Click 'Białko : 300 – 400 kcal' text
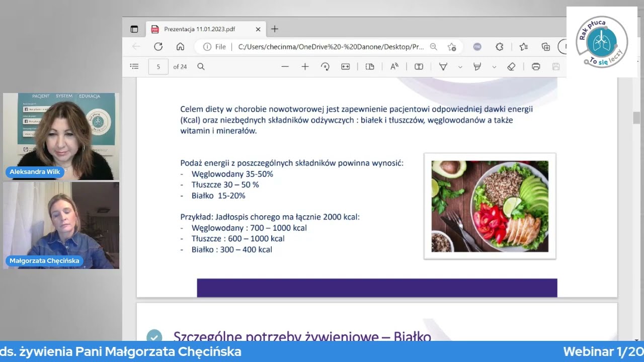Screen dimensions: 644x362 [x=232, y=249]
